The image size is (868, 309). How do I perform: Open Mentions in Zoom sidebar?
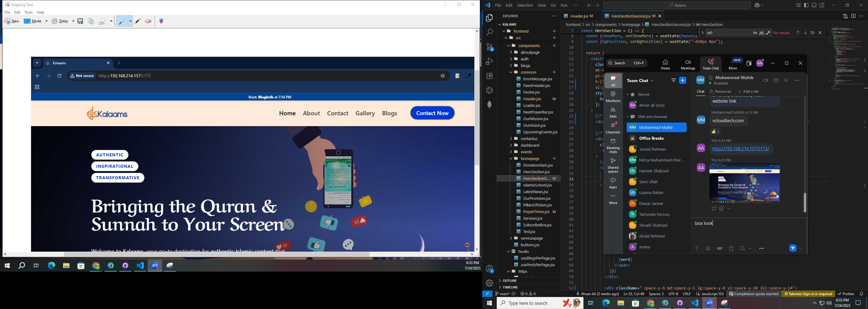coord(613,97)
